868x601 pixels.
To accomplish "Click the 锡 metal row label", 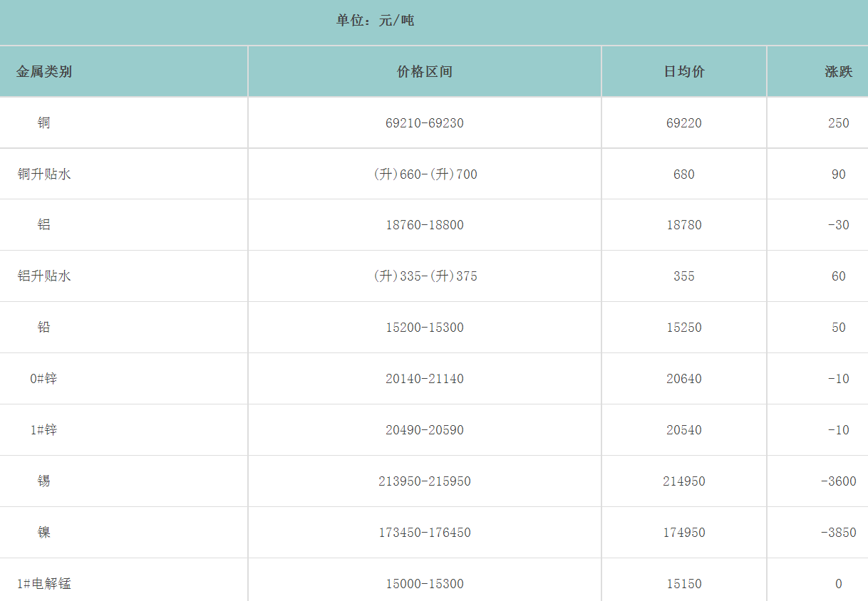I will (x=44, y=481).
